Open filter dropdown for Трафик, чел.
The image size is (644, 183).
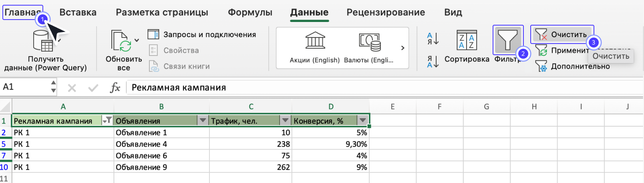tap(285, 120)
